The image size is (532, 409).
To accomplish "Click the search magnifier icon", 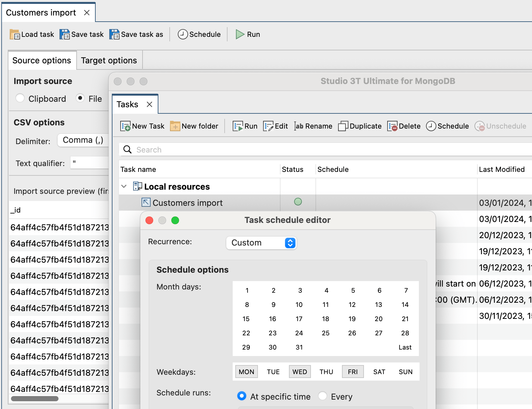I will (128, 150).
